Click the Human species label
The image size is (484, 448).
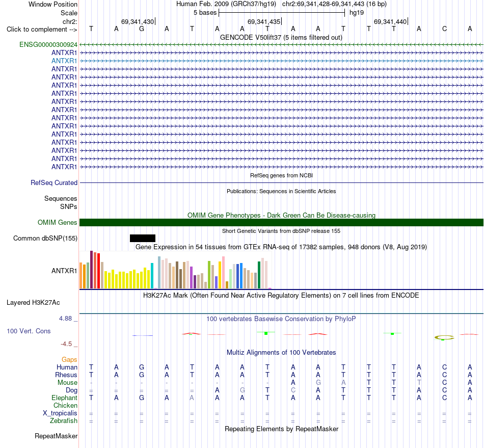pos(67,367)
